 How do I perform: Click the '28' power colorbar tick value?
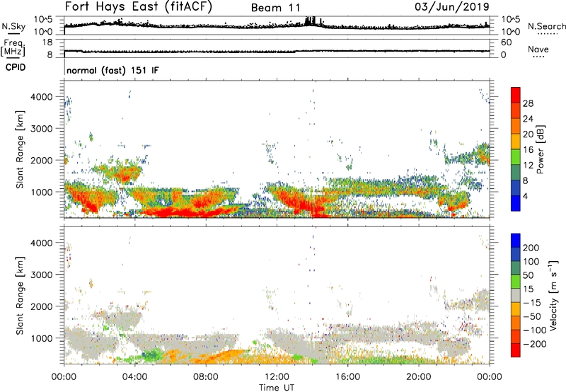click(528, 103)
